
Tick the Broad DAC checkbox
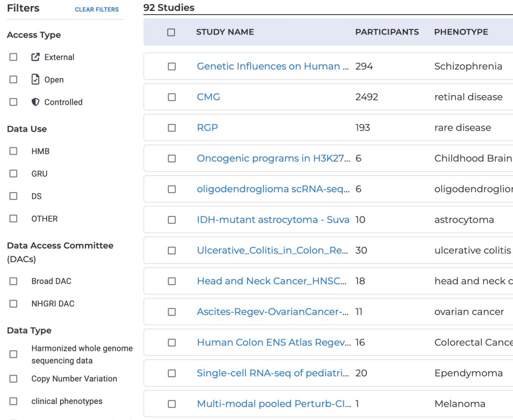click(14, 281)
